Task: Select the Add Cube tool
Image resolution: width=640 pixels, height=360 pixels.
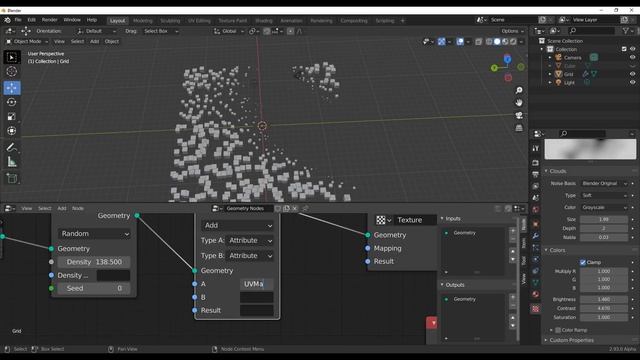Action: click(x=12, y=178)
